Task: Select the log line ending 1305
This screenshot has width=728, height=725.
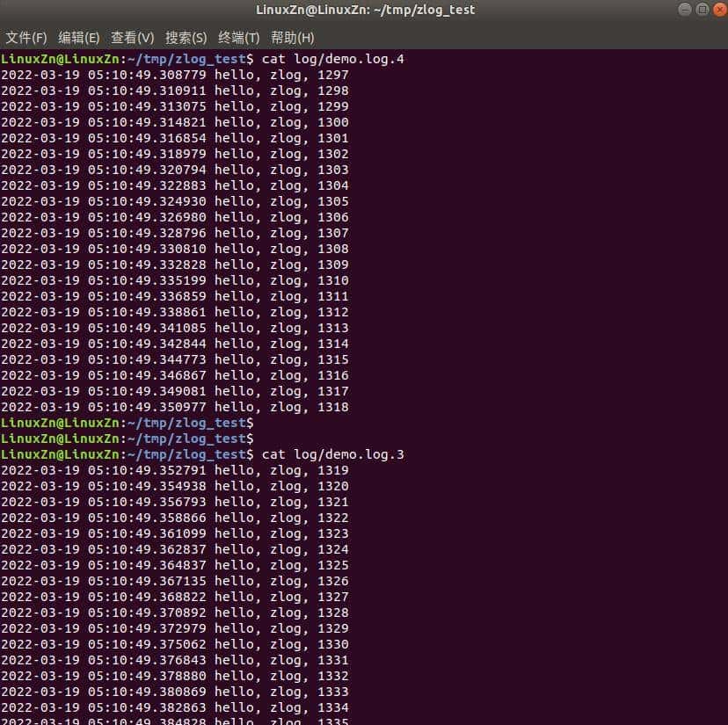Action: (x=175, y=201)
